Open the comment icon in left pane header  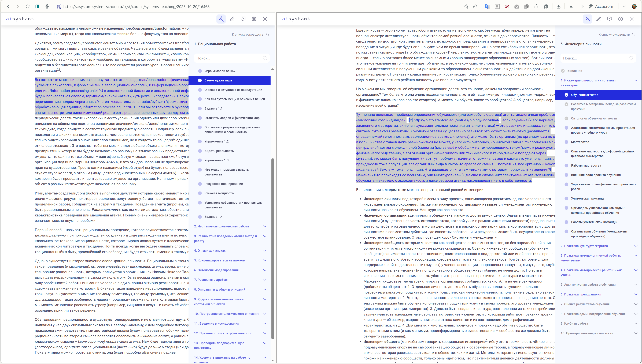coord(243,19)
